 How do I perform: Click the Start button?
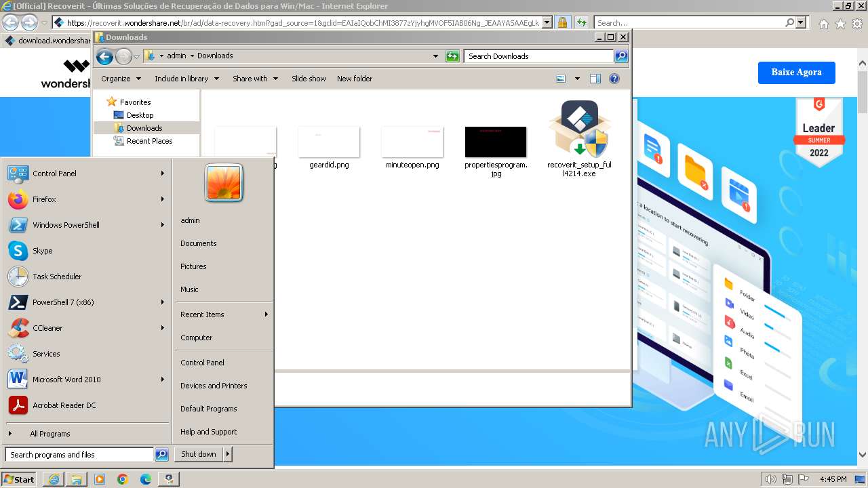click(19, 479)
